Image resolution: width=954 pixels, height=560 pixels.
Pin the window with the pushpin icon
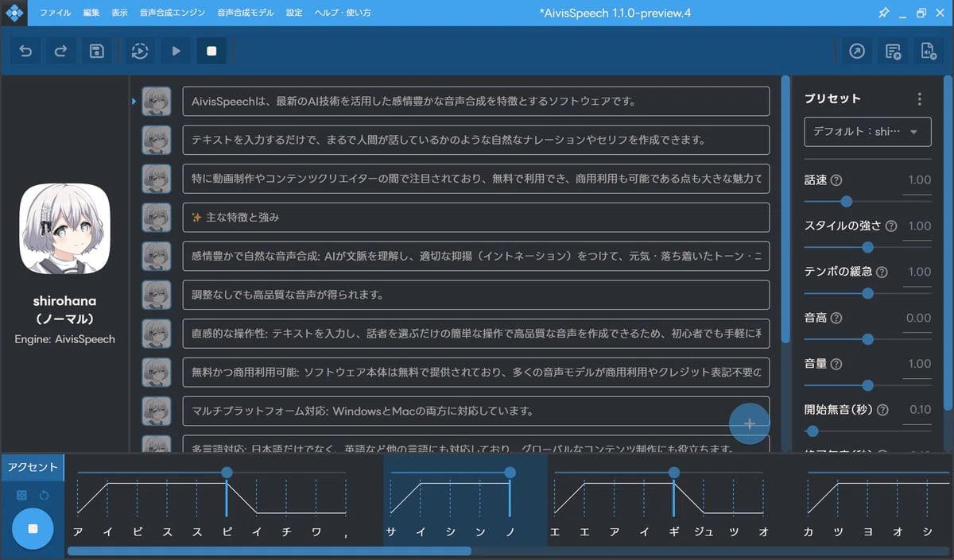coord(883,13)
